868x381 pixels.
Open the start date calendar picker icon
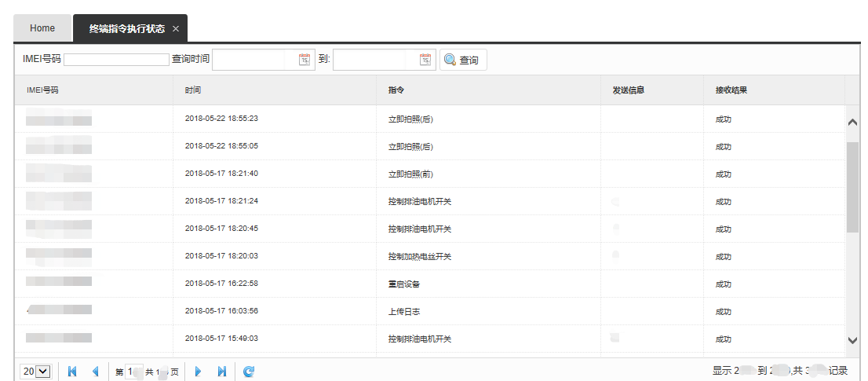point(305,60)
